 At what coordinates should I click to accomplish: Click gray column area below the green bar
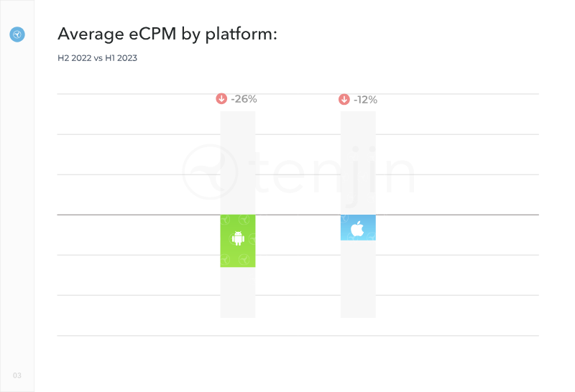238,292
